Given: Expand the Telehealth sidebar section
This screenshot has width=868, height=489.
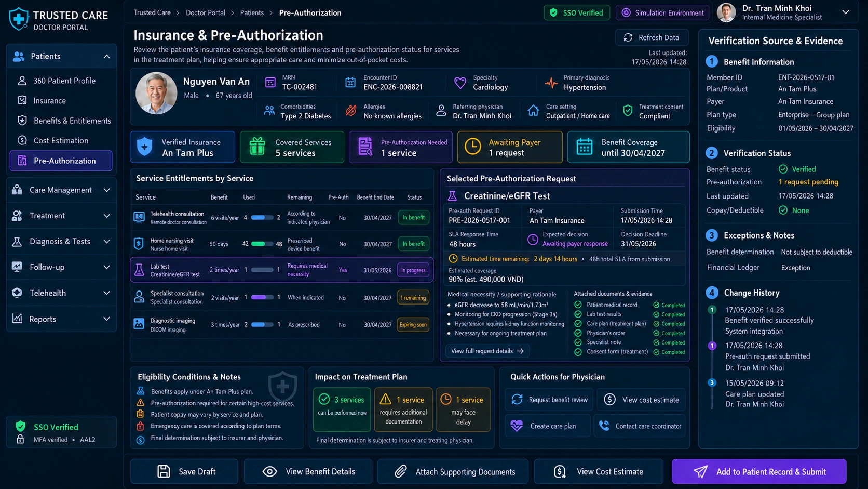Looking at the screenshot, I should click(x=106, y=293).
